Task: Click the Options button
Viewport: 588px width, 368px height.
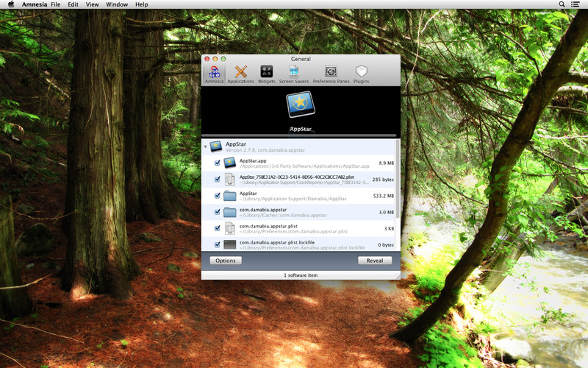Action: [226, 261]
